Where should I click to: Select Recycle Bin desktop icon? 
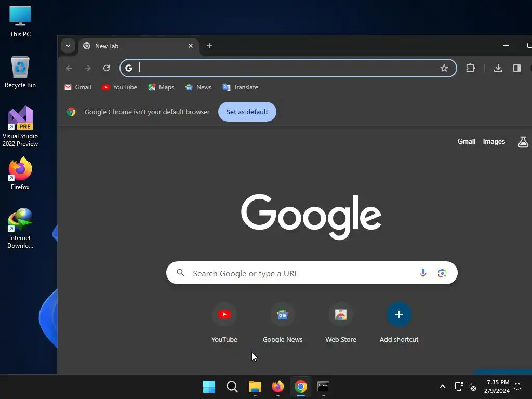pyautogui.click(x=20, y=72)
